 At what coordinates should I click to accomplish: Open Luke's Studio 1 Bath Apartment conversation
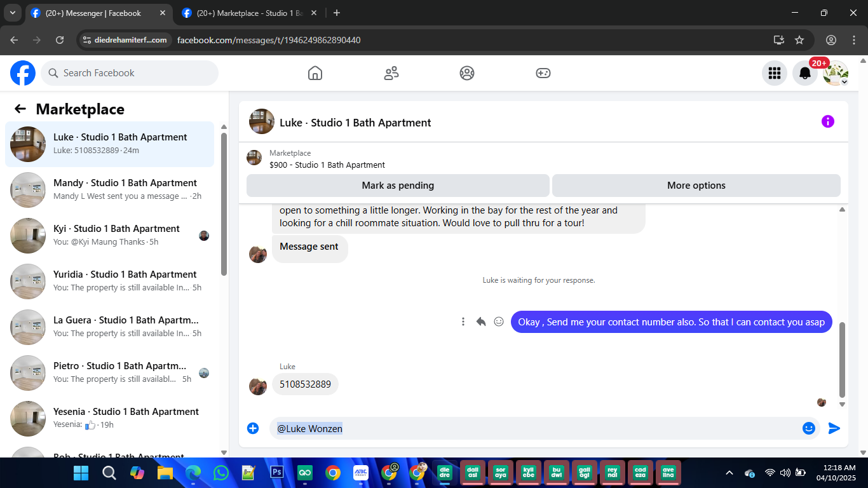(x=110, y=144)
